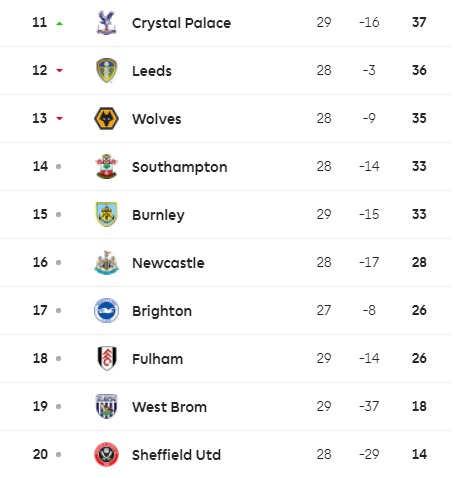The image size is (469, 478).
Task: Click the Sheffield Utd club badge
Action: coord(106,454)
